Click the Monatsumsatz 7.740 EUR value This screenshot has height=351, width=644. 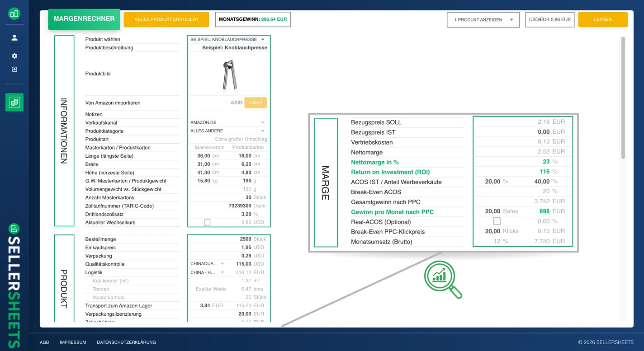(x=549, y=241)
